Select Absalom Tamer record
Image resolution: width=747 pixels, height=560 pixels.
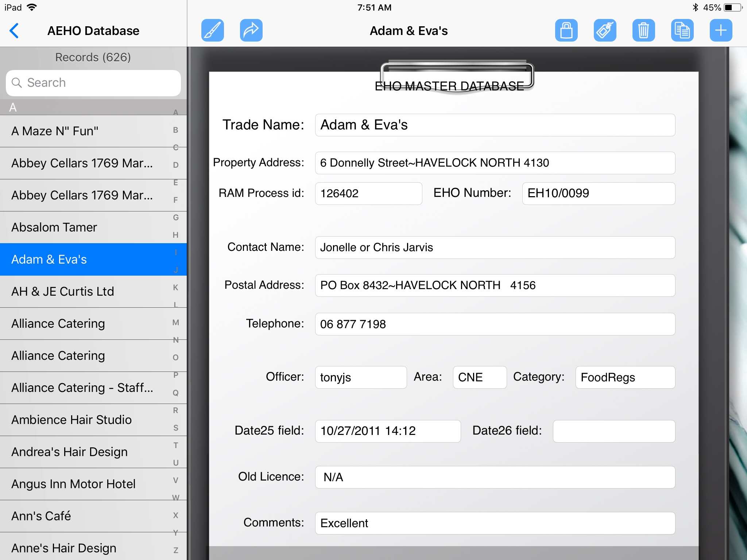[84, 227]
